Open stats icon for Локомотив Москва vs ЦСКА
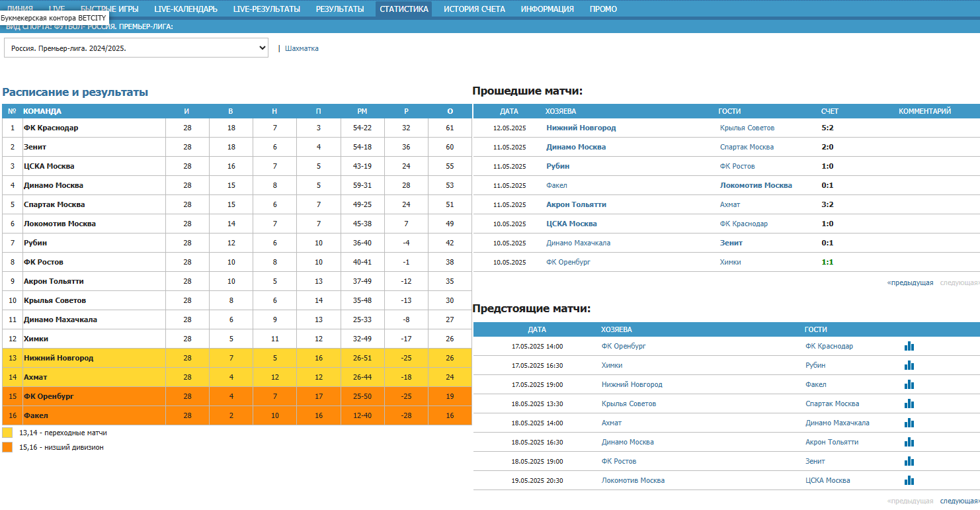This screenshot has width=980, height=510. pyautogui.click(x=909, y=480)
